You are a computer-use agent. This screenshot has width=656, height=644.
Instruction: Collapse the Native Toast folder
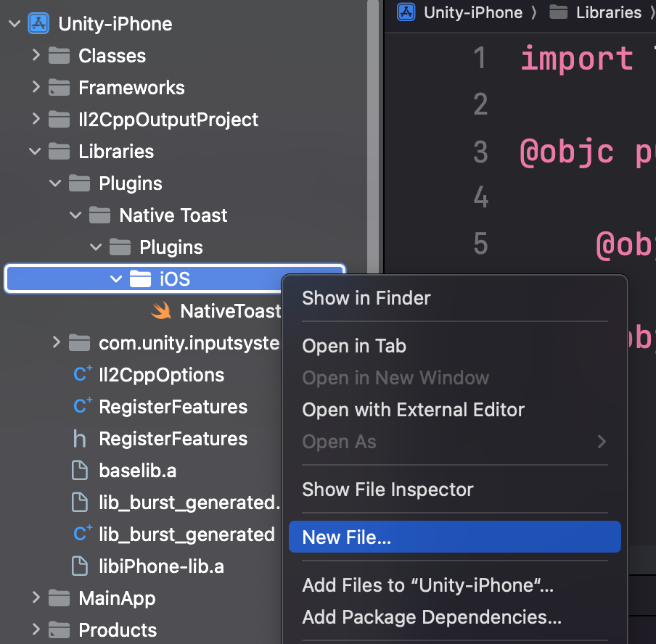point(75,215)
